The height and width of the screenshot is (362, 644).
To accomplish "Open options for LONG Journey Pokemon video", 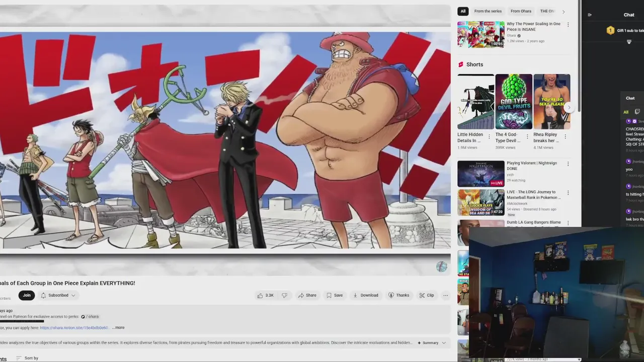I will (568, 193).
